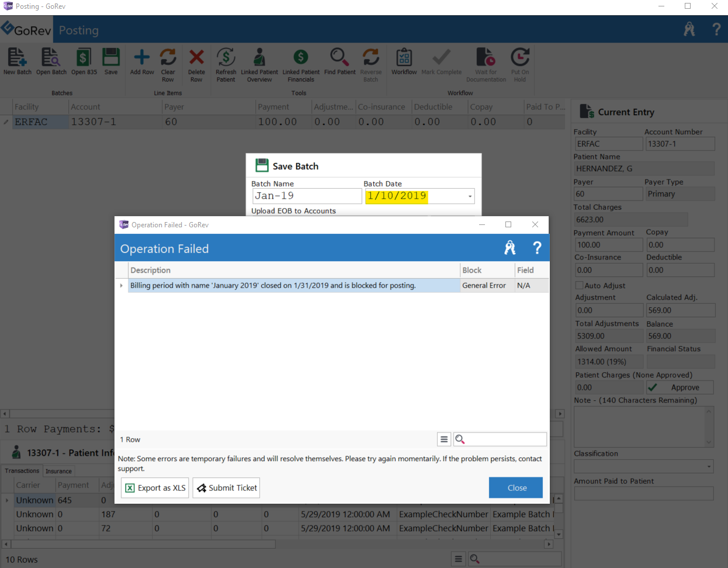Expand the Unknown 645 transaction row

pyautogui.click(x=7, y=500)
